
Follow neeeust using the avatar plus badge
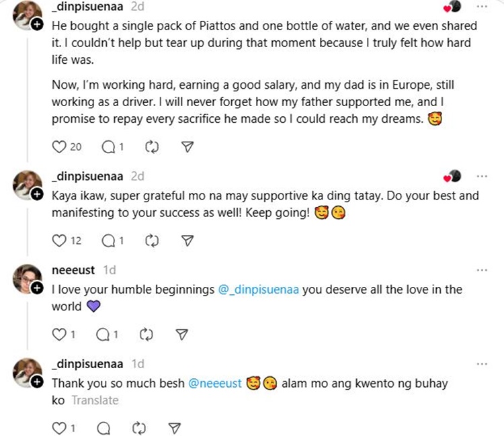click(x=37, y=288)
